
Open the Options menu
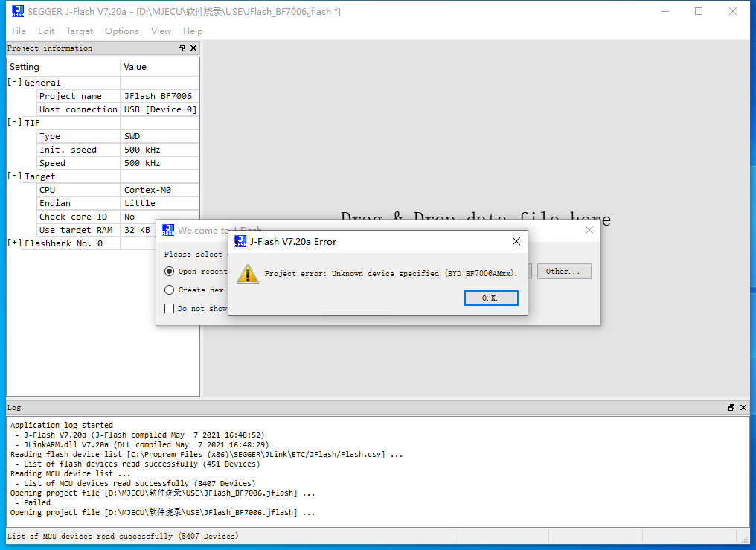[121, 31]
